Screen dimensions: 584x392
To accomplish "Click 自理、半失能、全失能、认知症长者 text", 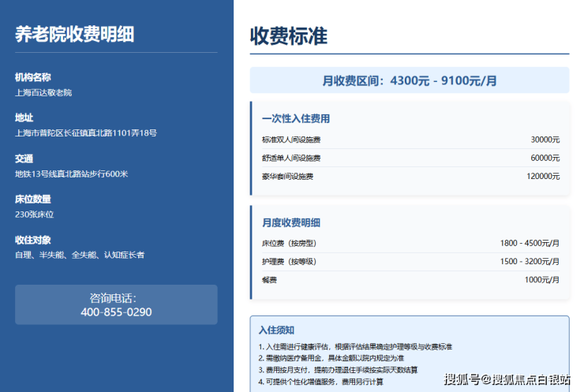I will coord(80,255).
